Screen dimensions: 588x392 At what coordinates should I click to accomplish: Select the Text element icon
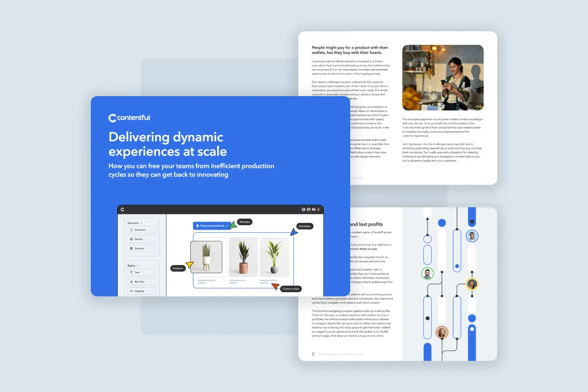pos(131,272)
